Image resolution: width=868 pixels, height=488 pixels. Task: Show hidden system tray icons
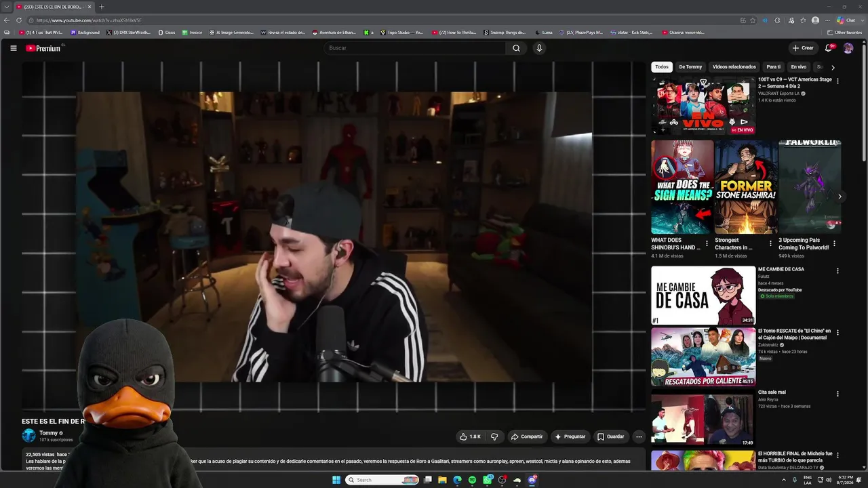[784, 480]
